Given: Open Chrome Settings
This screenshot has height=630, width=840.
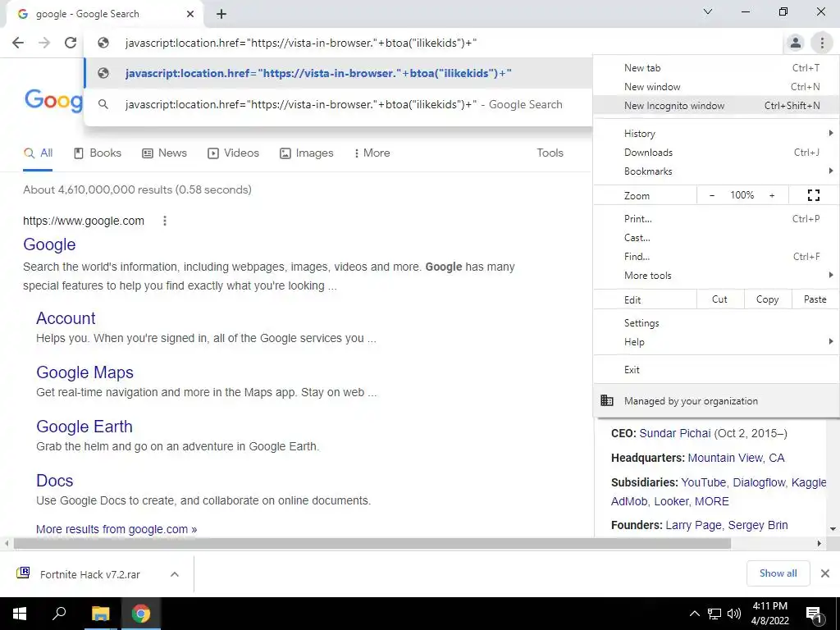Looking at the screenshot, I should [x=717, y=323].
